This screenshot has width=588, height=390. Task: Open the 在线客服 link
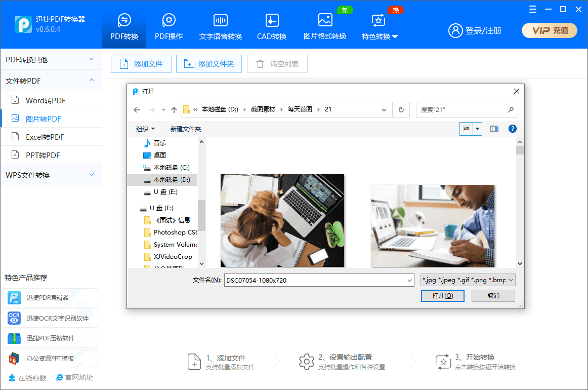click(x=28, y=378)
